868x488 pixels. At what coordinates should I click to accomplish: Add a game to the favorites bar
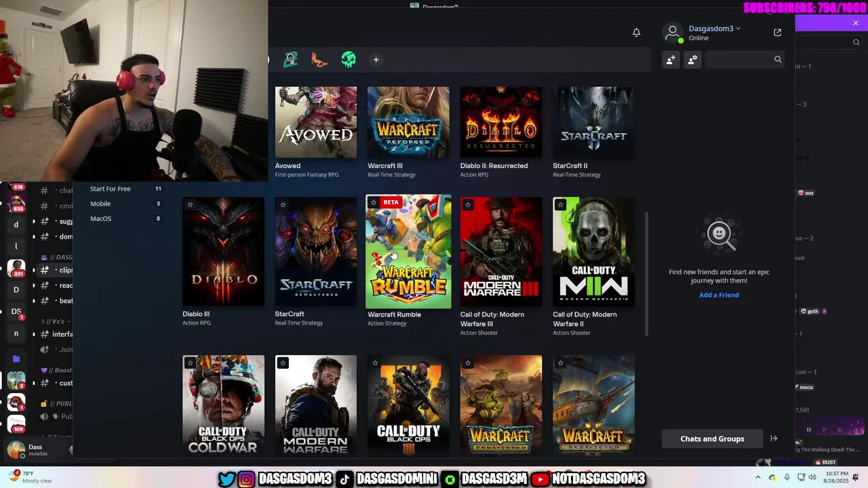tap(376, 60)
